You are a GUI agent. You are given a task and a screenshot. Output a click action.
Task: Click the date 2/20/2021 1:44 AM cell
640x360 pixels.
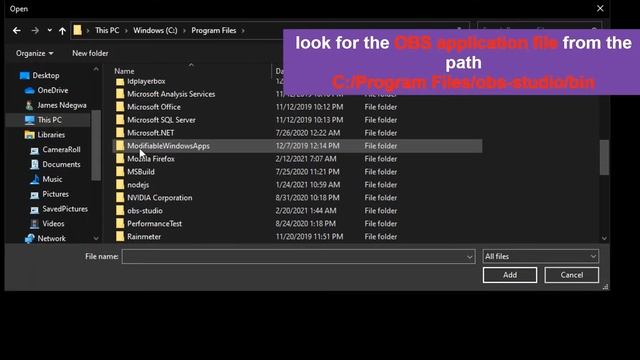pos(306,211)
